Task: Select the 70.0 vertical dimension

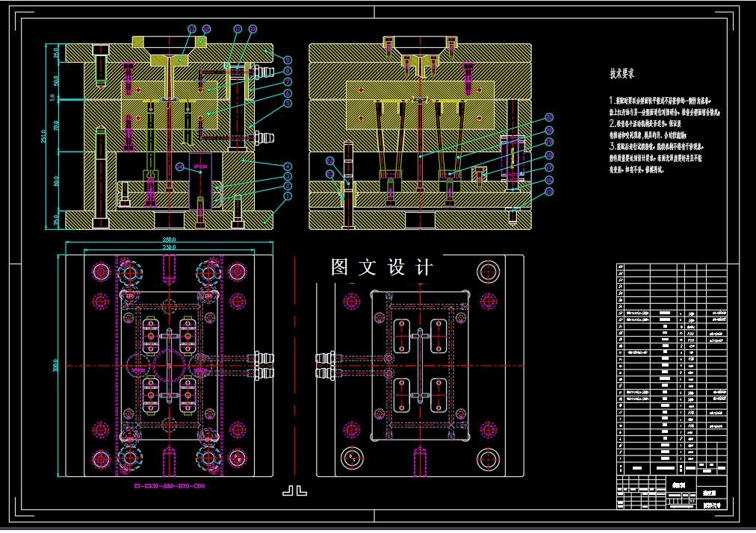Action: 55,126
